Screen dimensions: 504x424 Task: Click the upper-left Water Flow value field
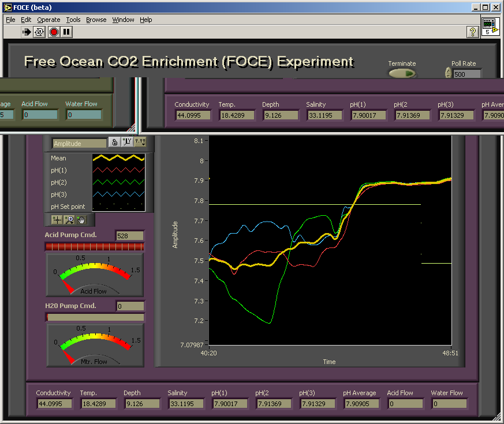(x=84, y=115)
